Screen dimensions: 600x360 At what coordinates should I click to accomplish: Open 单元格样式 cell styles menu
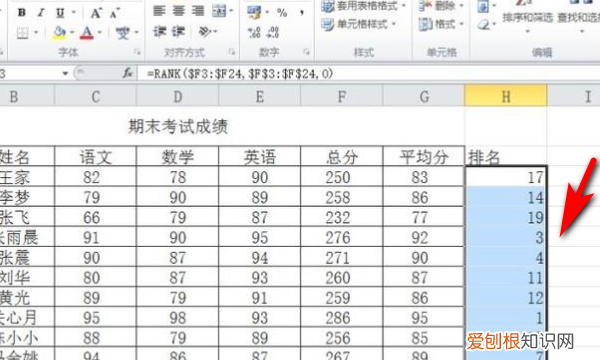pyautogui.click(x=359, y=24)
